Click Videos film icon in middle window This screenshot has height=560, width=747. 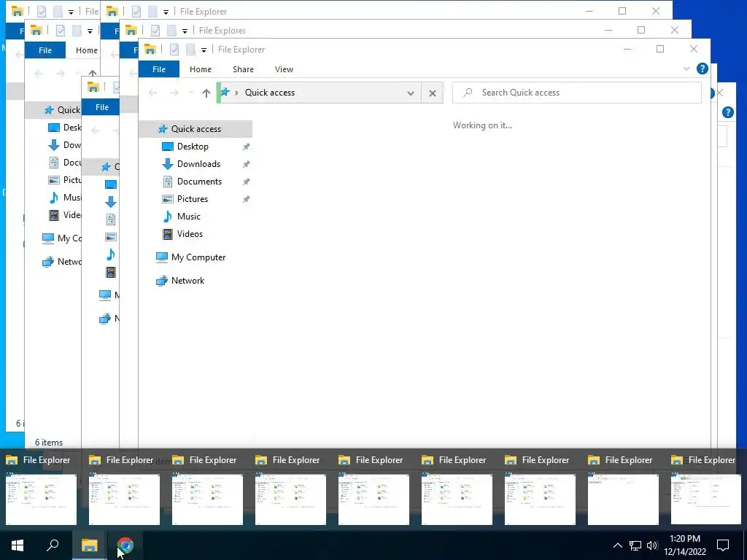pyautogui.click(x=111, y=273)
